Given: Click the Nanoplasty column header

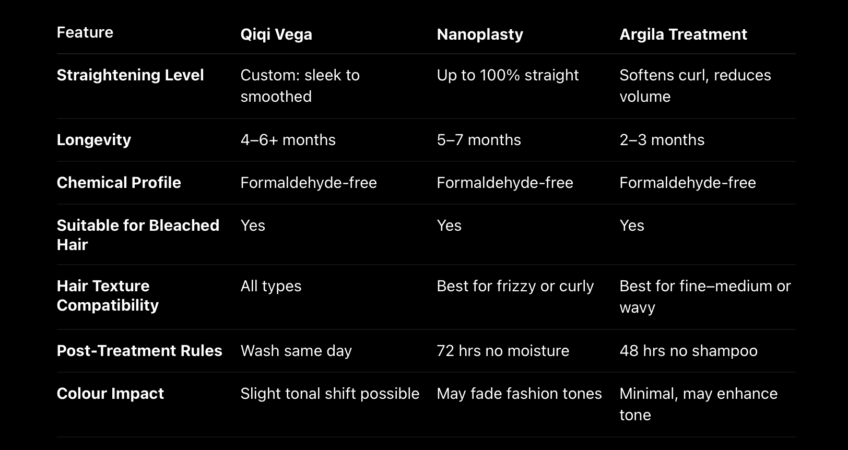Looking at the screenshot, I should coord(480,34).
